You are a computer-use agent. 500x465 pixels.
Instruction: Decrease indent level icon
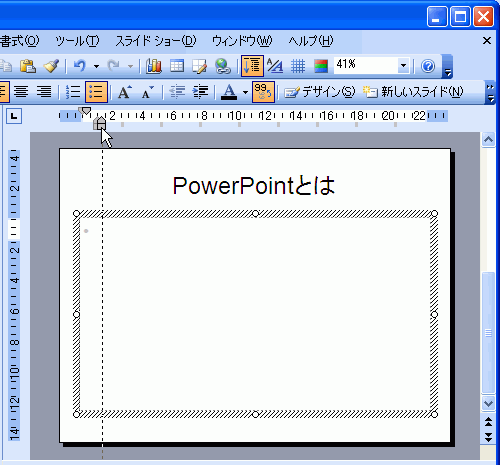(177, 91)
